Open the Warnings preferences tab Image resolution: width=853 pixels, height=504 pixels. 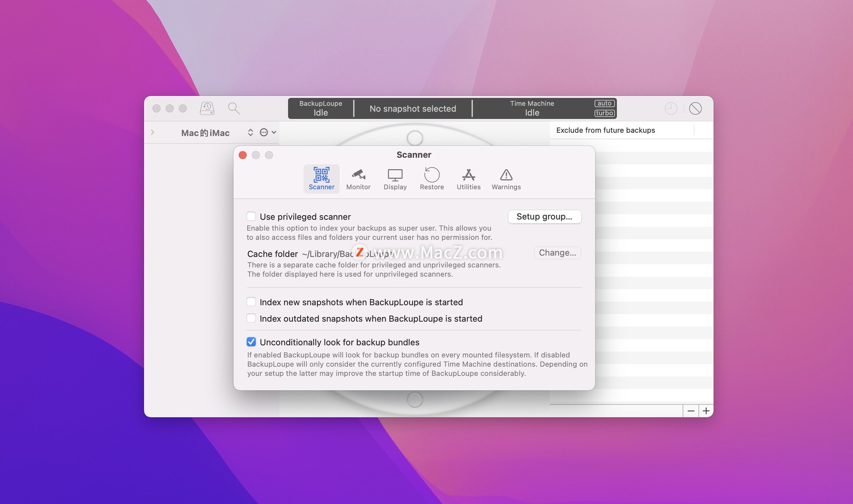[x=506, y=179]
